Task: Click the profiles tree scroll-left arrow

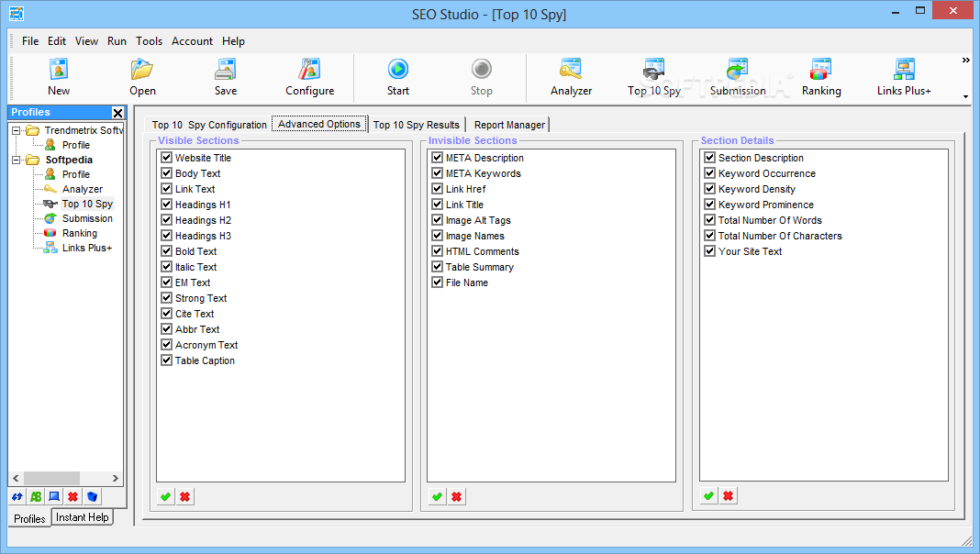Action: point(16,479)
